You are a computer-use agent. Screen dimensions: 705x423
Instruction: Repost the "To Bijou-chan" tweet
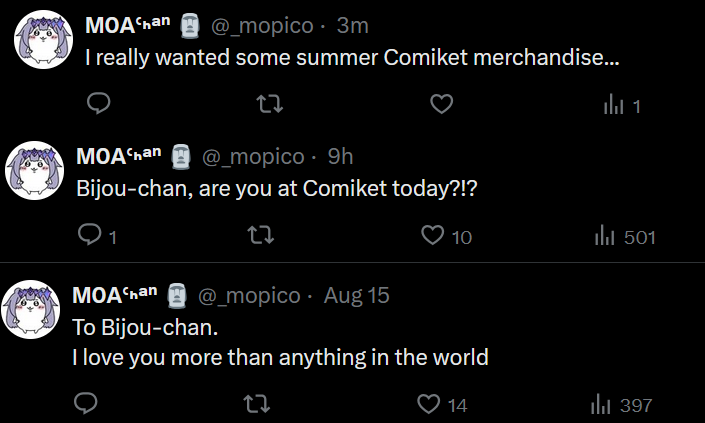click(x=255, y=404)
